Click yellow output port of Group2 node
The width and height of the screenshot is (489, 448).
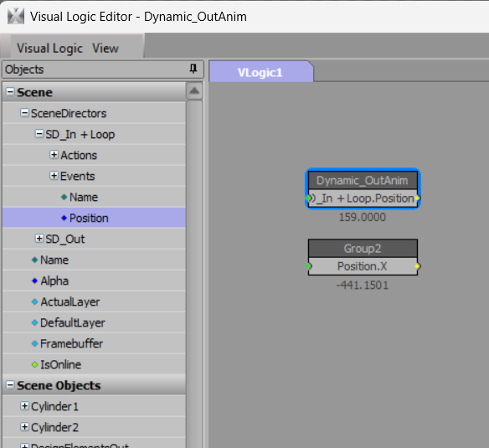(x=417, y=266)
